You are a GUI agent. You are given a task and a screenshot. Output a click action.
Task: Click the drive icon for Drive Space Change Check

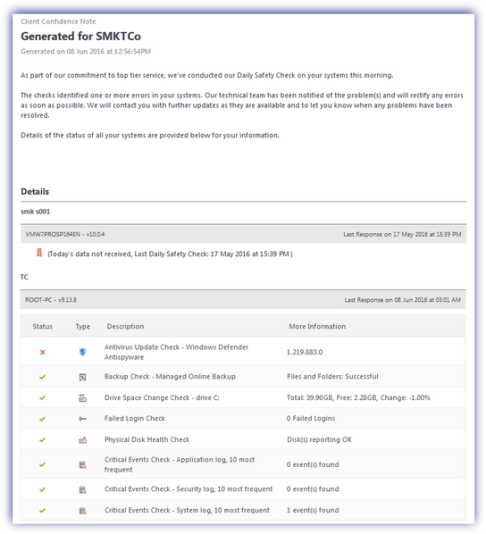[x=82, y=398]
